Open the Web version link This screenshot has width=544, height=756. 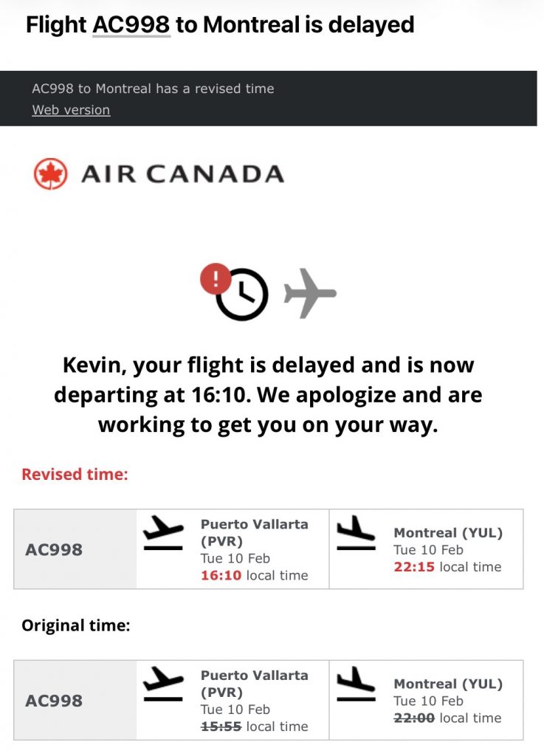pyautogui.click(x=71, y=110)
